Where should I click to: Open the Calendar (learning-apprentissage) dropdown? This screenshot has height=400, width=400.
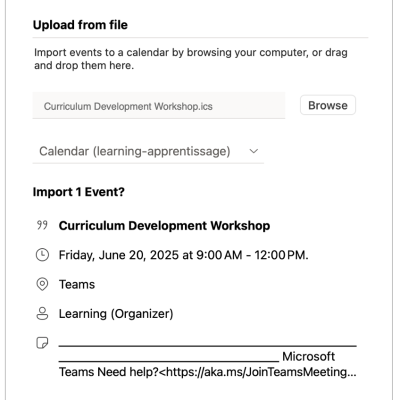click(x=148, y=151)
